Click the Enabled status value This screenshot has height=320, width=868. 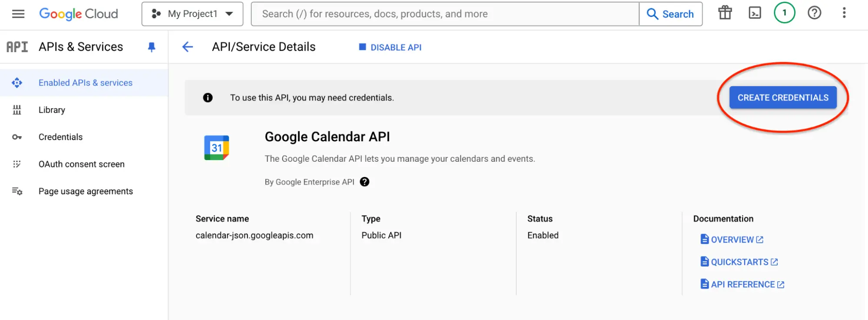[543, 235]
